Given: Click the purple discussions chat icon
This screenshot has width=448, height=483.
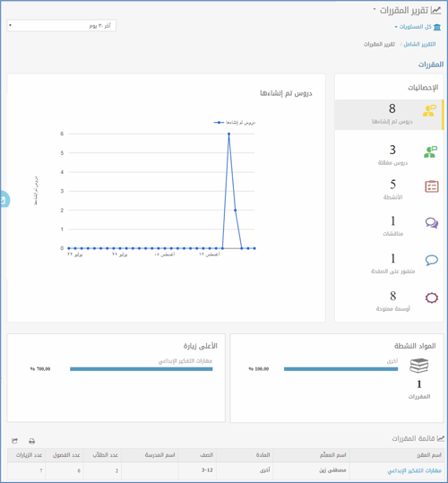Looking at the screenshot, I should (x=432, y=223).
